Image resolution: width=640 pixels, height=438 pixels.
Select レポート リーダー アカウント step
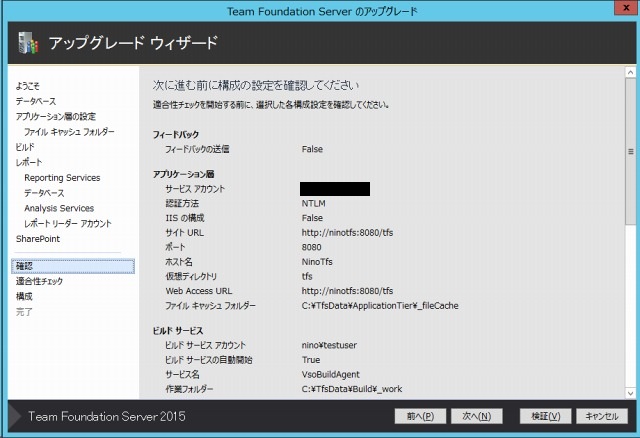pyautogui.click(x=68, y=224)
